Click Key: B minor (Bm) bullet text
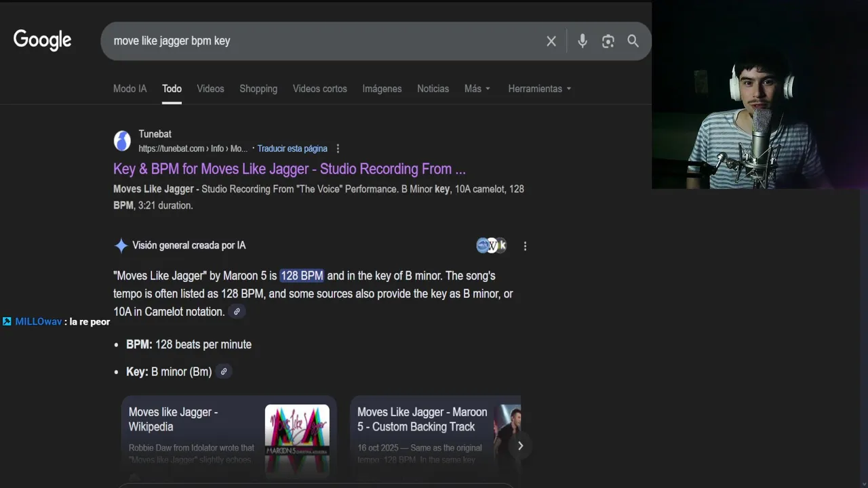The width and height of the screenshot is (868, 488). click(x=169, y=371)
